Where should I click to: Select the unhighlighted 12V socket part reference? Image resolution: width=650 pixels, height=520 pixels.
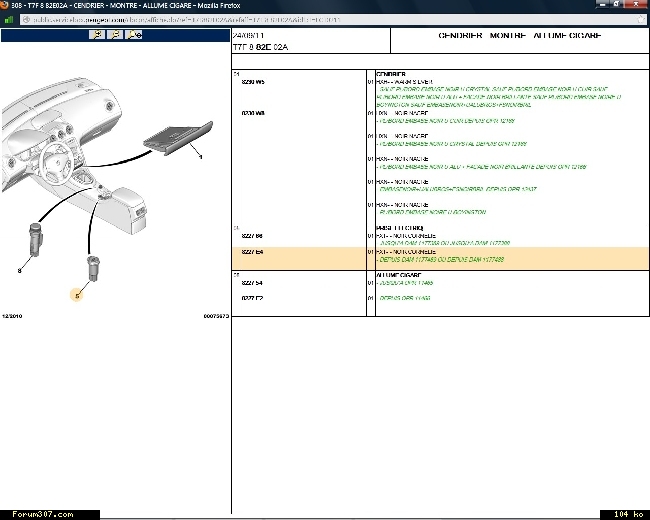point(252,236)
